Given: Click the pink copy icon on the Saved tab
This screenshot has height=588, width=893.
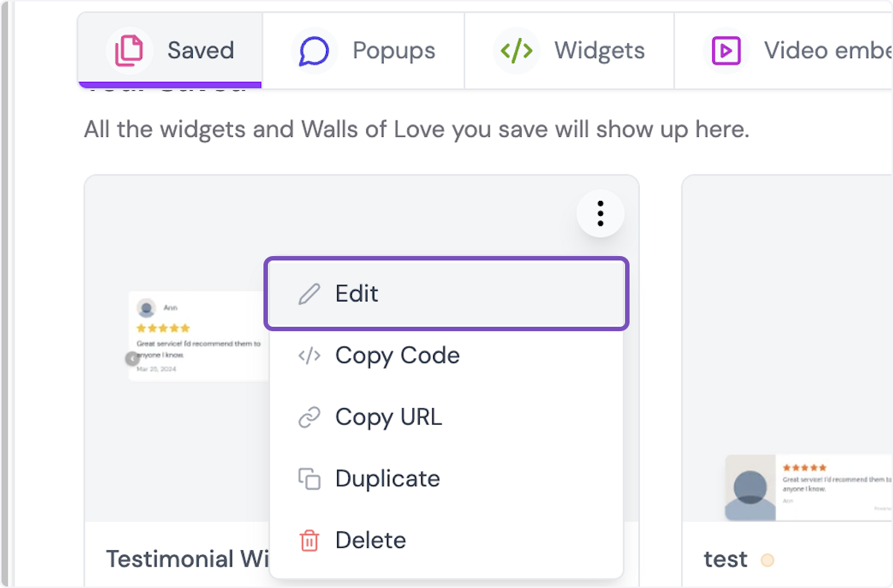Looking at the screenshot, I should click(128, 50).
